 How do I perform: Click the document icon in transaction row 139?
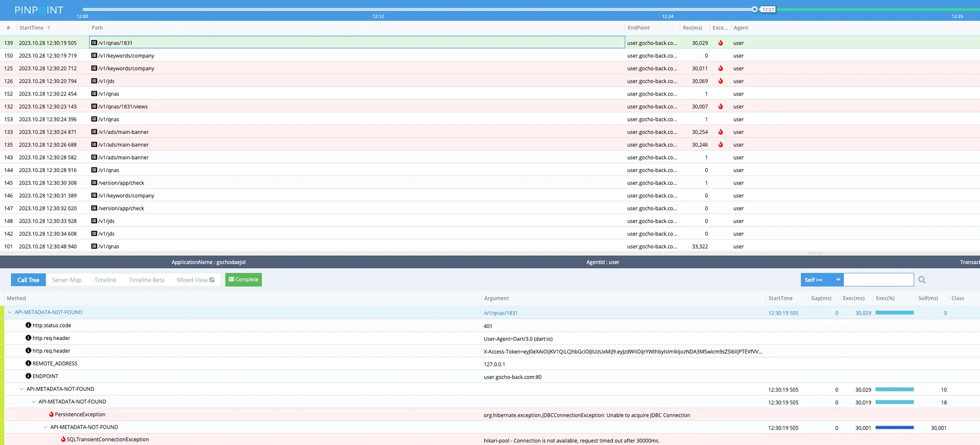coord(94,43)
